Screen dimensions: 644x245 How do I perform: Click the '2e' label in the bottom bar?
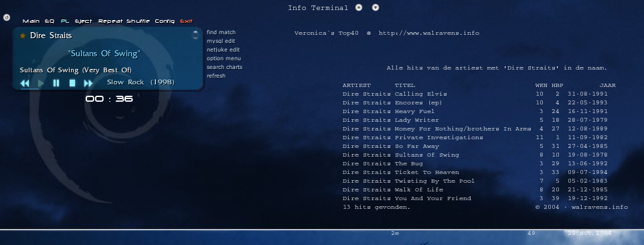point(395,233)
